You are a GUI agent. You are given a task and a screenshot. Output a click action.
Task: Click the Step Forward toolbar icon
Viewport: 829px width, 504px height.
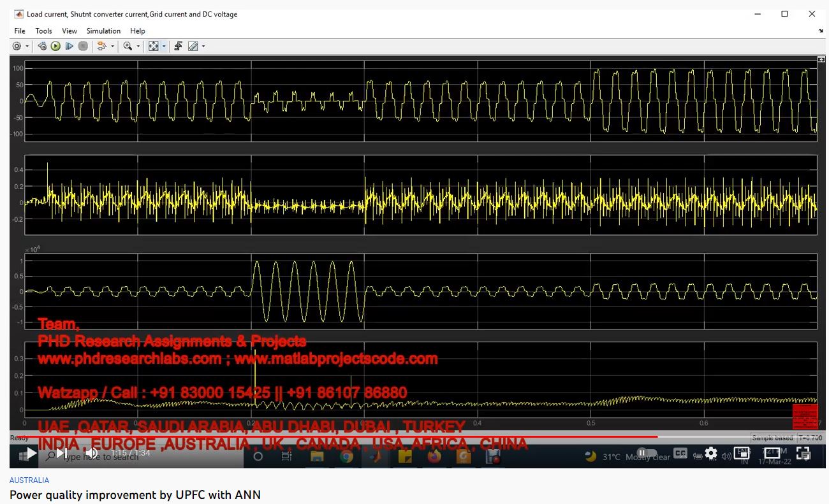pos(69,47)
